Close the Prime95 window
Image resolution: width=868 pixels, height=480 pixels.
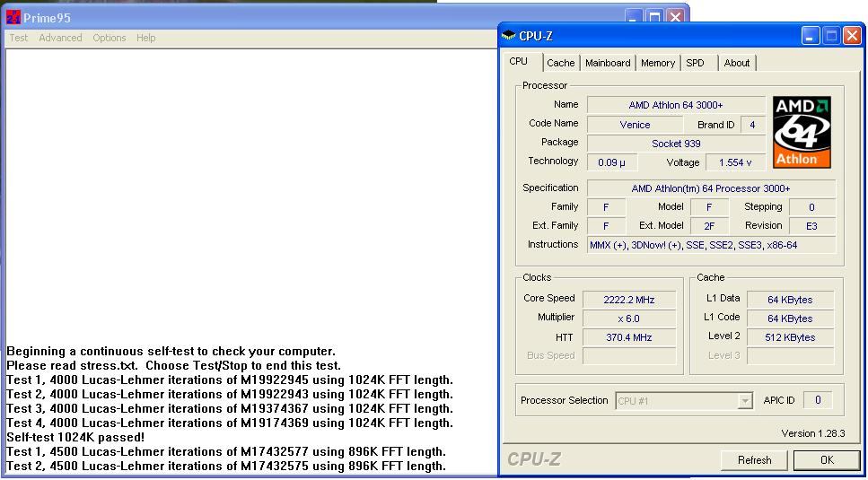[675, 16]
